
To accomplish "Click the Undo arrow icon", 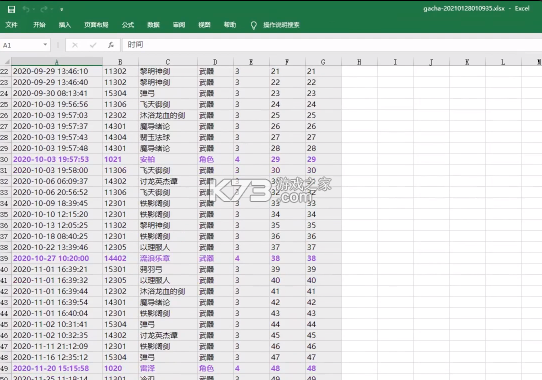I will click(x=26, y=9).
